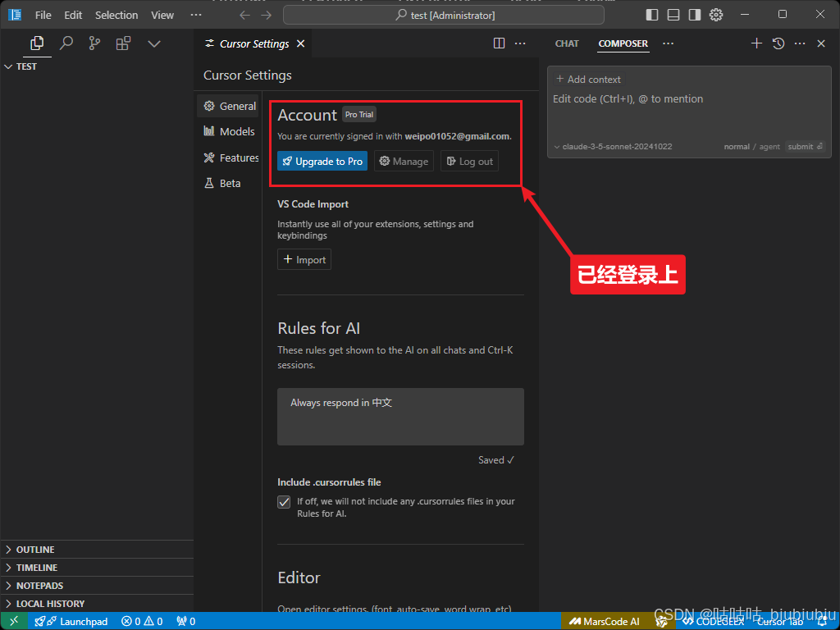Close the Cursor Settings tab
The width and height of the screenshot is (840, 630).
pos(301,43)
